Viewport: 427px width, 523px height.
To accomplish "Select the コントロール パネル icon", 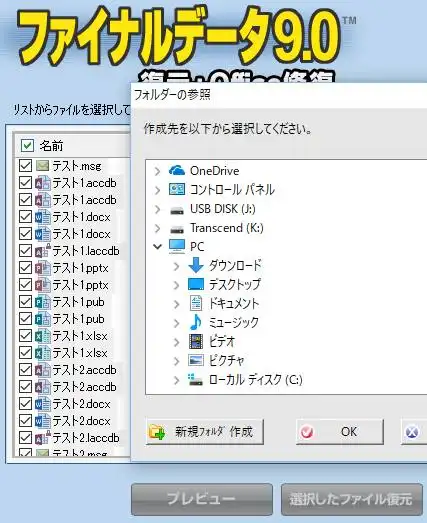I will pyautogui.click(x=177, y=189).
